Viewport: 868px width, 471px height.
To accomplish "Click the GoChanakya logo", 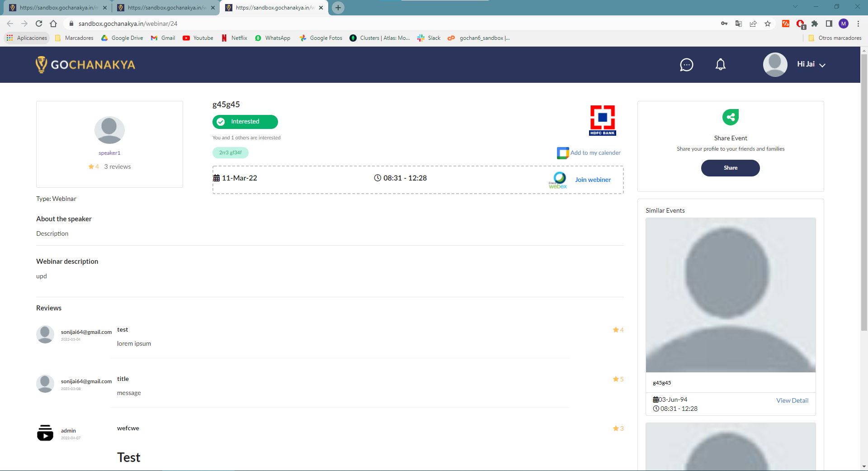I will [85, 65].
